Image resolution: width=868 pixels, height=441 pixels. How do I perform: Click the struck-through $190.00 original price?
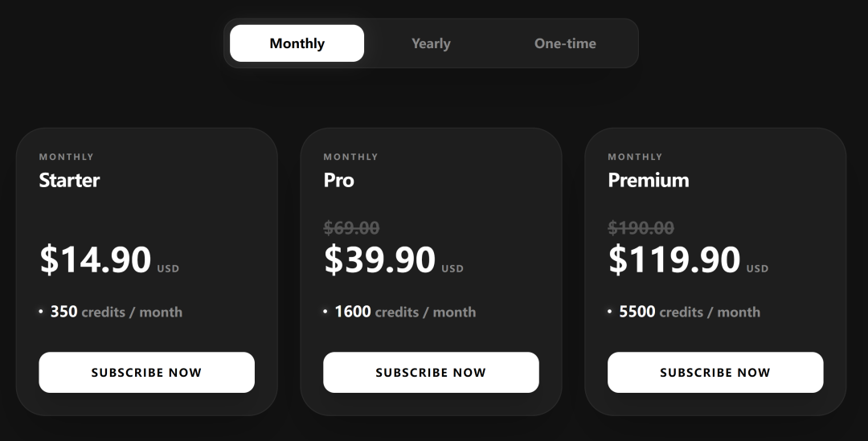coord(641,229)
